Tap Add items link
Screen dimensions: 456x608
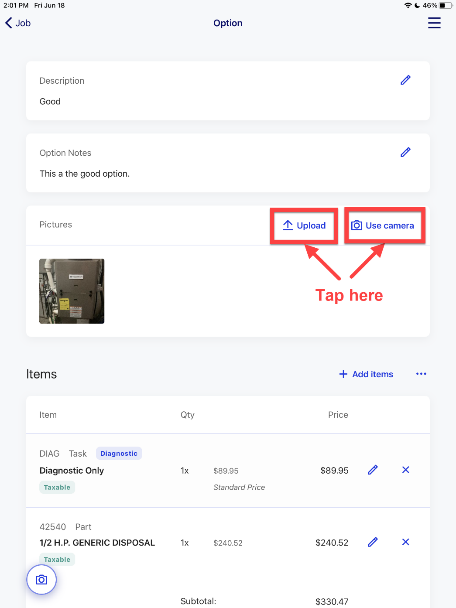click(366, 374)
